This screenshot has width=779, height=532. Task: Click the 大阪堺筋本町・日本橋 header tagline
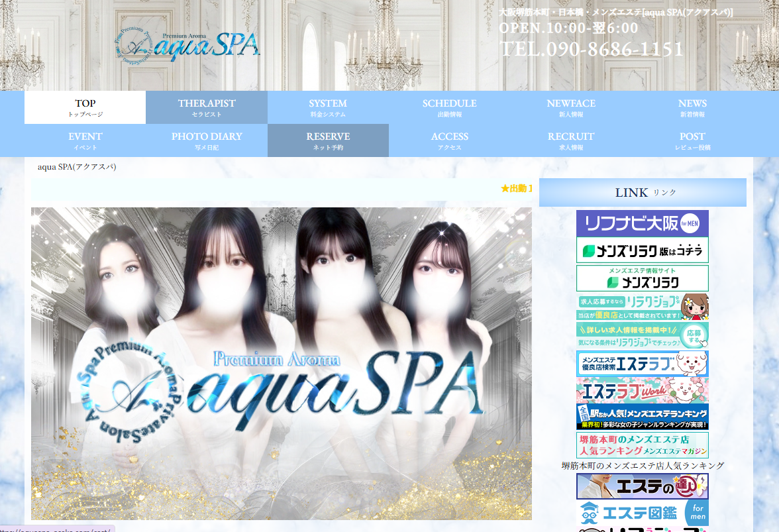pos(616,12)
